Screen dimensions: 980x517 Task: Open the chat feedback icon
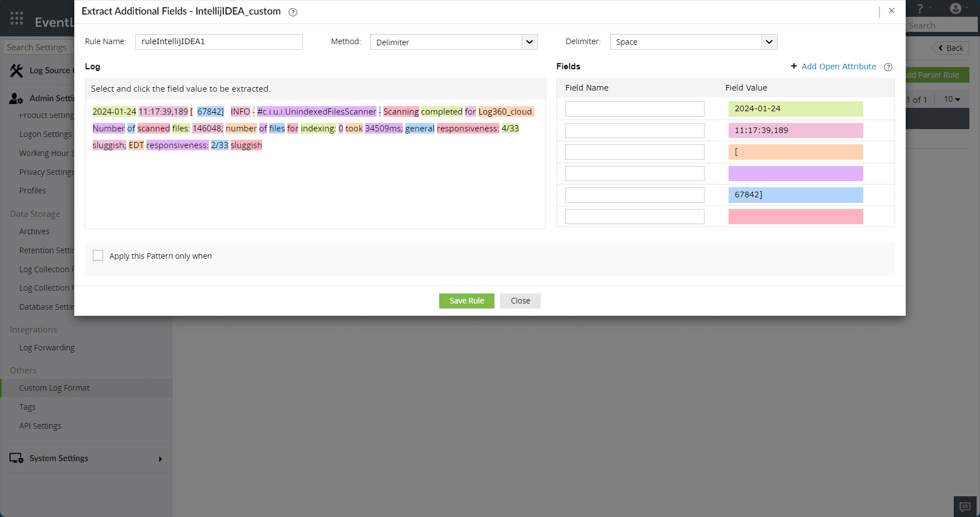click(965, 506)
